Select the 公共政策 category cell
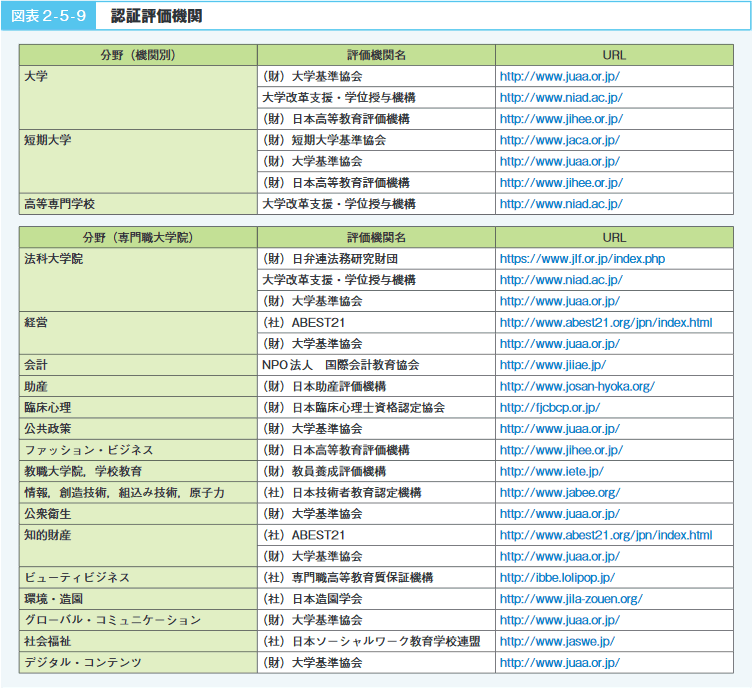The height and width of the screenshot is (688, 753). (x=138, y=429)
